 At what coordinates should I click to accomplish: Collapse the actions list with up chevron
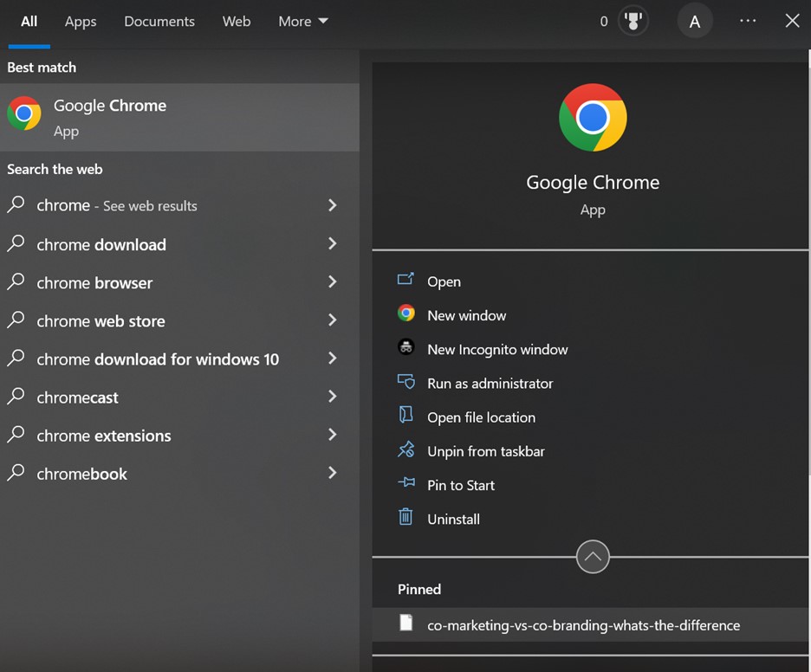[593, 556]
